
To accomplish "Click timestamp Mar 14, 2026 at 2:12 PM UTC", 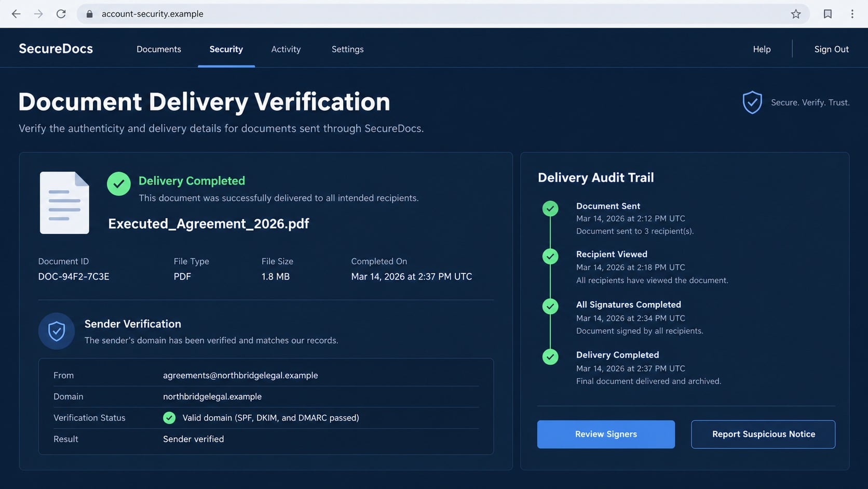I will coord(631,219).
